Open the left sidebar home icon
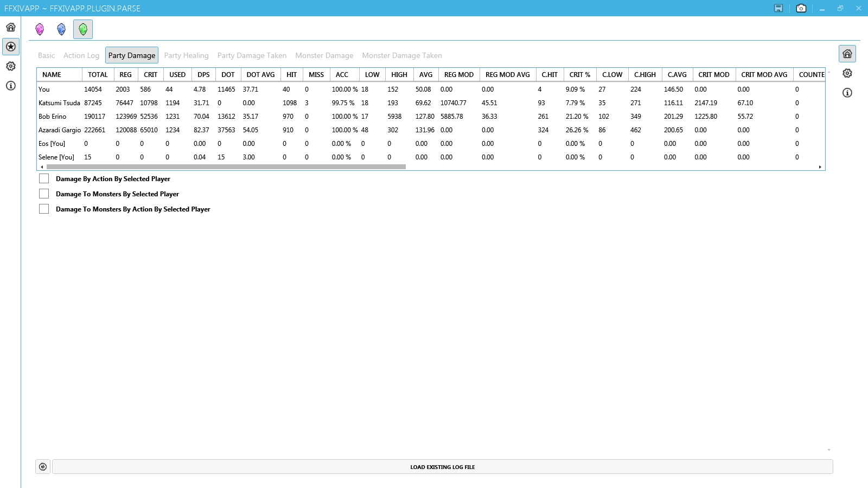The image size is (868, 488). point(11,27)
